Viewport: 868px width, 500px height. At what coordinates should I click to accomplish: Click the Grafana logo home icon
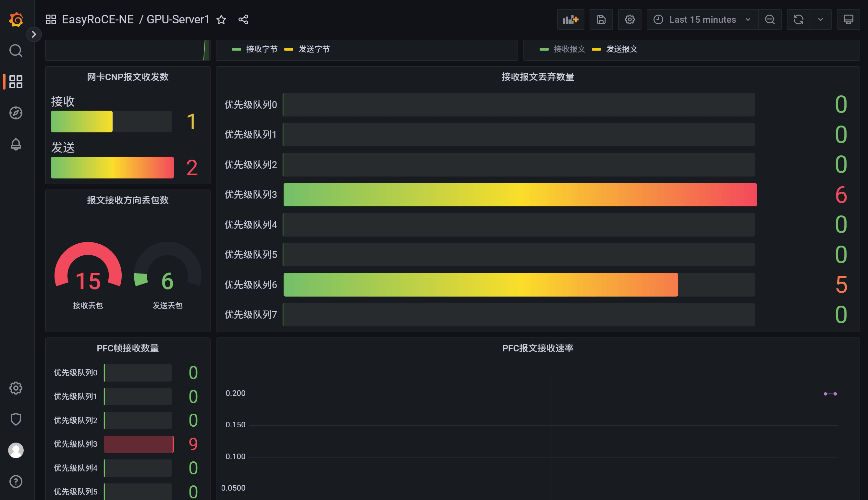(x=16, y=19)
